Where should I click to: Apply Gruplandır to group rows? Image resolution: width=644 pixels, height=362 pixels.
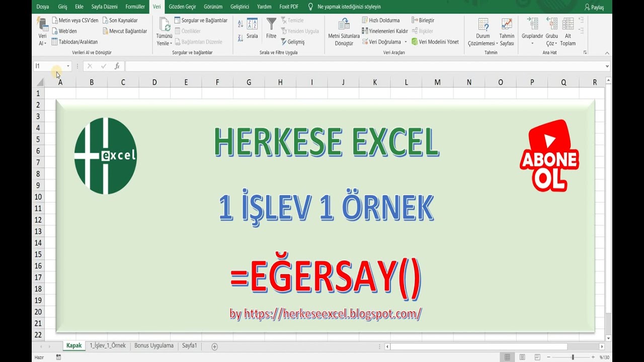(532, 31)
